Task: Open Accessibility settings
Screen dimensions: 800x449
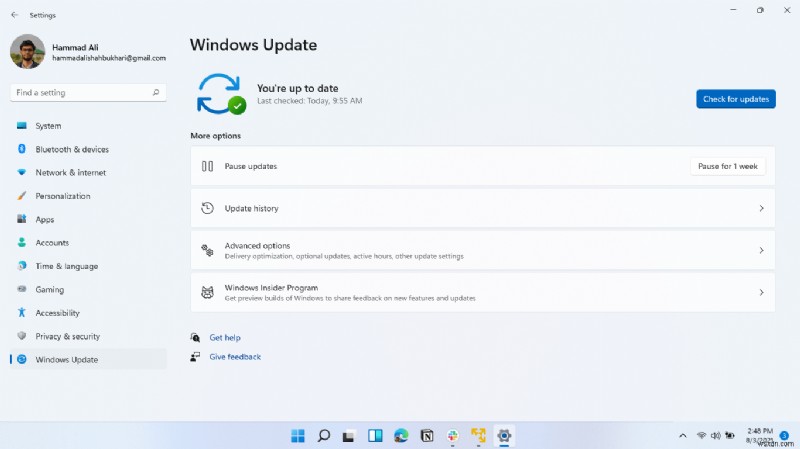Action: point(88,313)
